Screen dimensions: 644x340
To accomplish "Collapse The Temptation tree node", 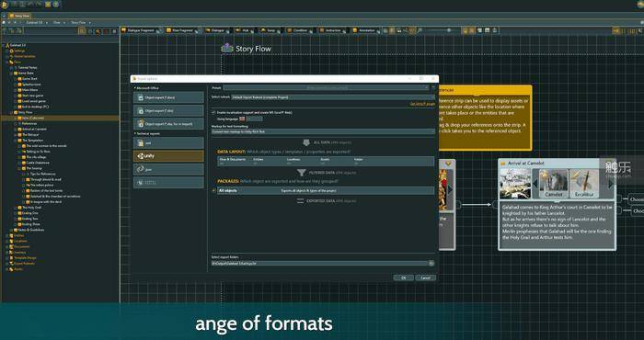I will [16, 141].
